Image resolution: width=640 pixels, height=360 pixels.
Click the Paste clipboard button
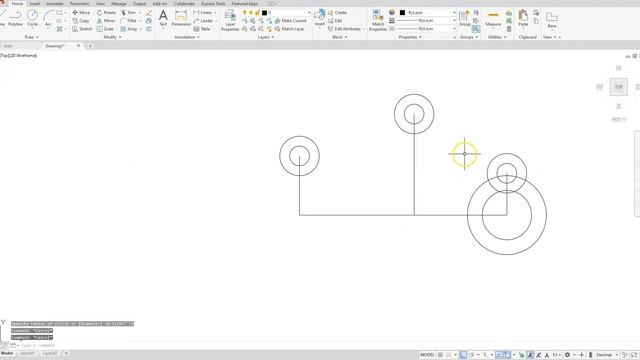pyautogui.click(x=523, y=19)
